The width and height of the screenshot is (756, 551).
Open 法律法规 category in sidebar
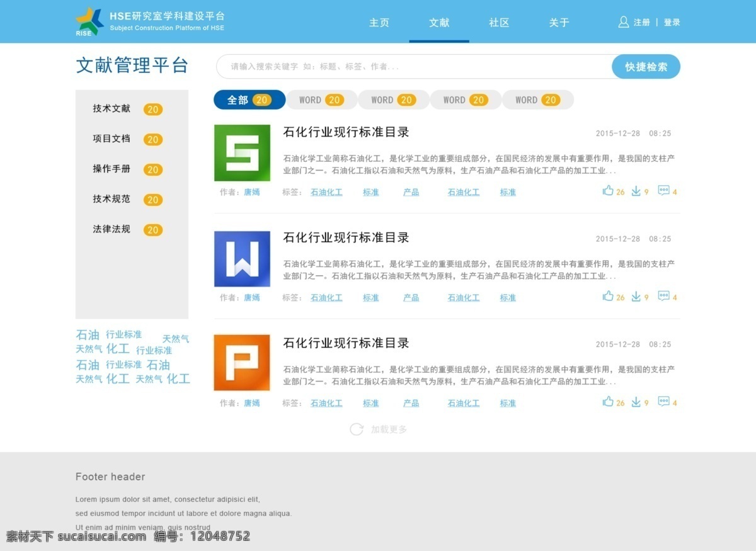tap(112, 229)
